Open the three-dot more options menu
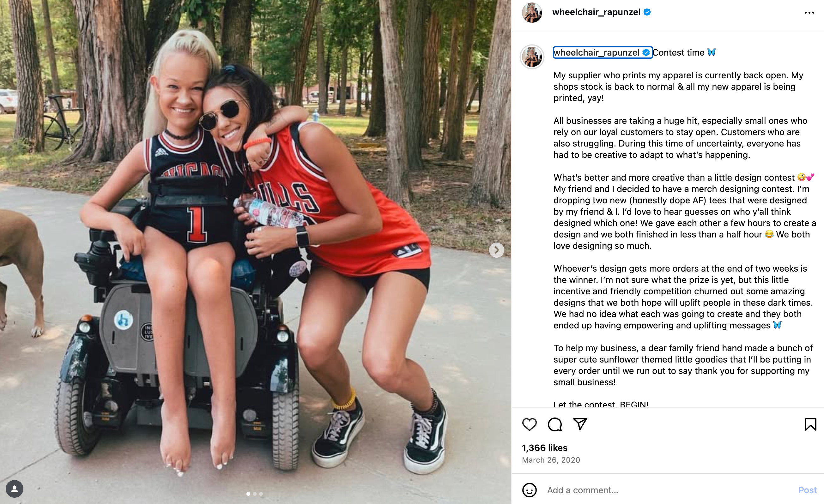This screenshot has width=824, height=504. pyautogui.click(x=809, y=13)
